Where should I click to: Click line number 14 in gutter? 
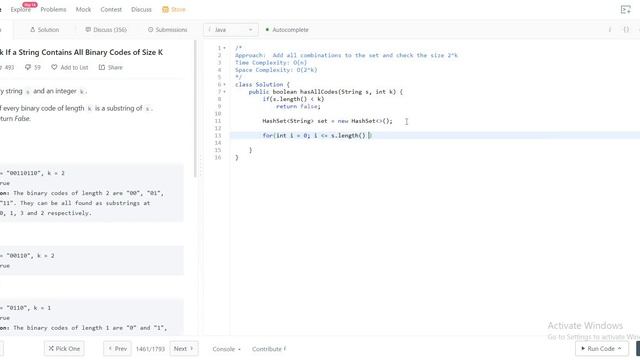(218, 143)
